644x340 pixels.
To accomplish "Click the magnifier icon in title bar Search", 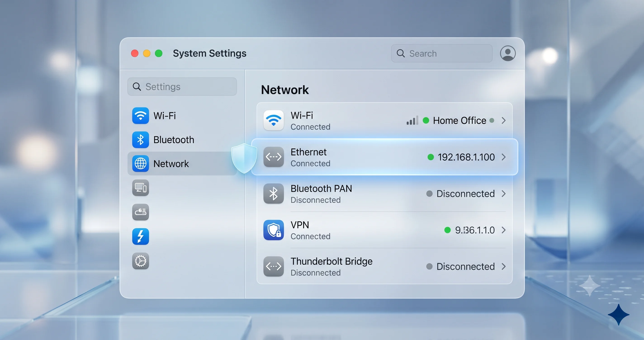I will tap(400, 53).
